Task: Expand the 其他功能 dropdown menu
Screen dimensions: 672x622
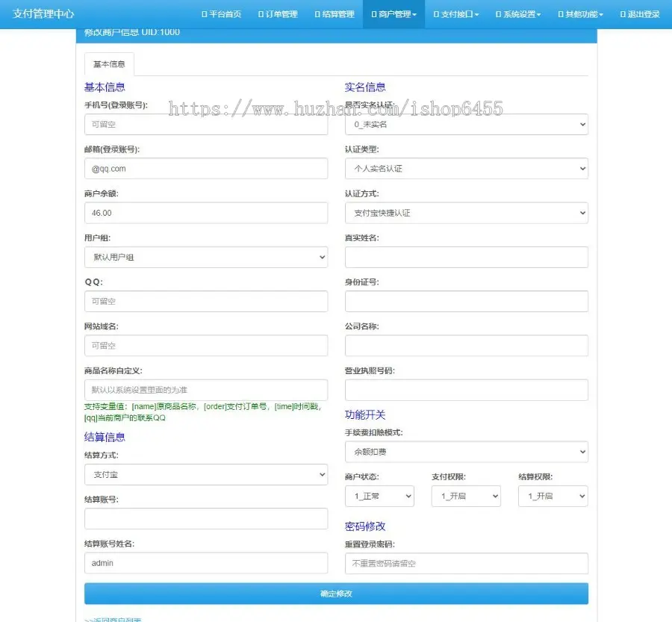Action: [x=580, y=14]
